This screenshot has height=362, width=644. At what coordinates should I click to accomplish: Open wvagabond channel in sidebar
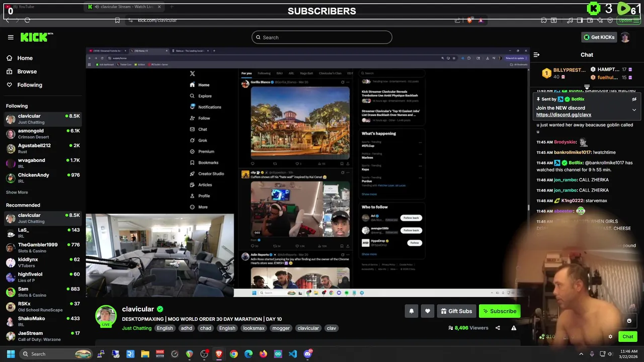(43, 163)
